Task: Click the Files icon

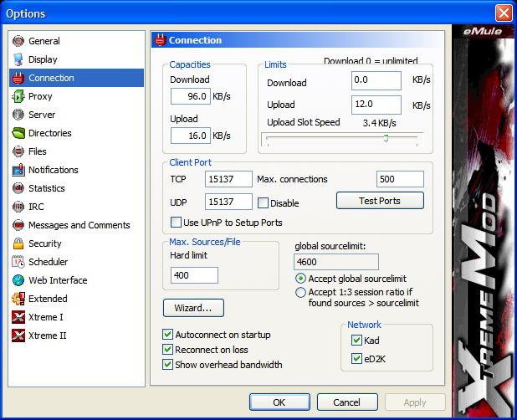Action: click(x=18, y=151)
